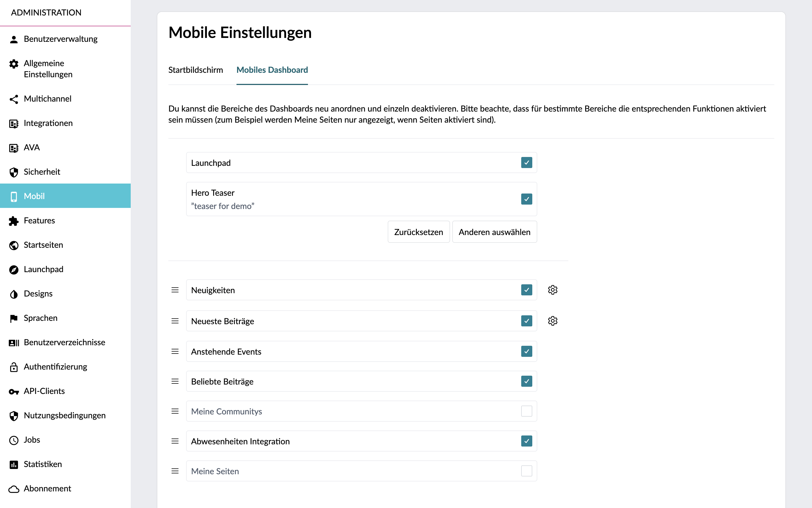Click drag handle beside Anstehende Events

(x=175, y=351)
